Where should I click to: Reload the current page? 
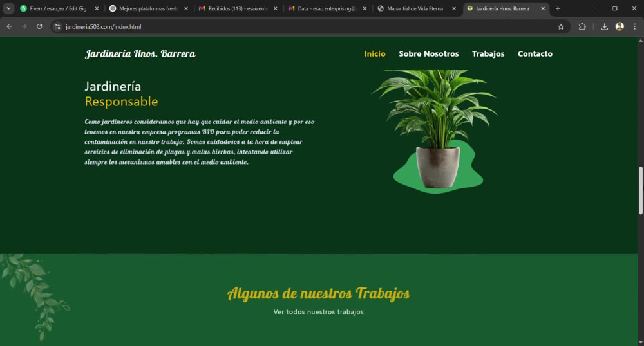click(39, 26)
